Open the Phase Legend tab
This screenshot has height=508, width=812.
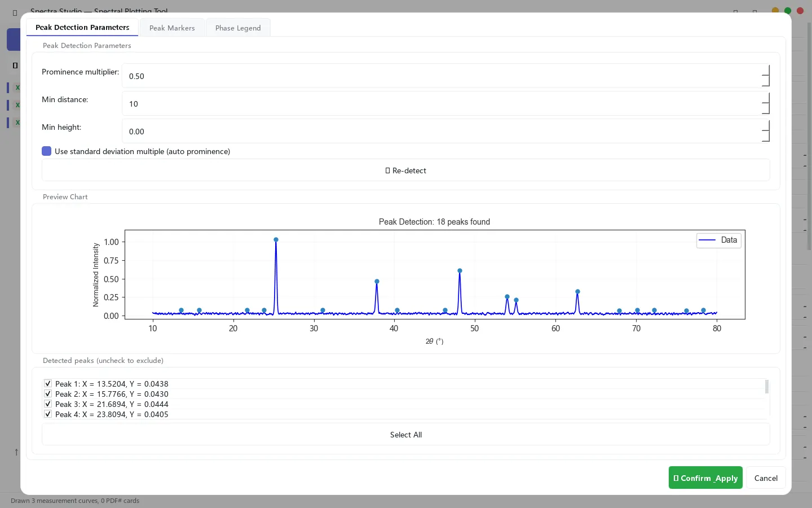pos(238,28)
